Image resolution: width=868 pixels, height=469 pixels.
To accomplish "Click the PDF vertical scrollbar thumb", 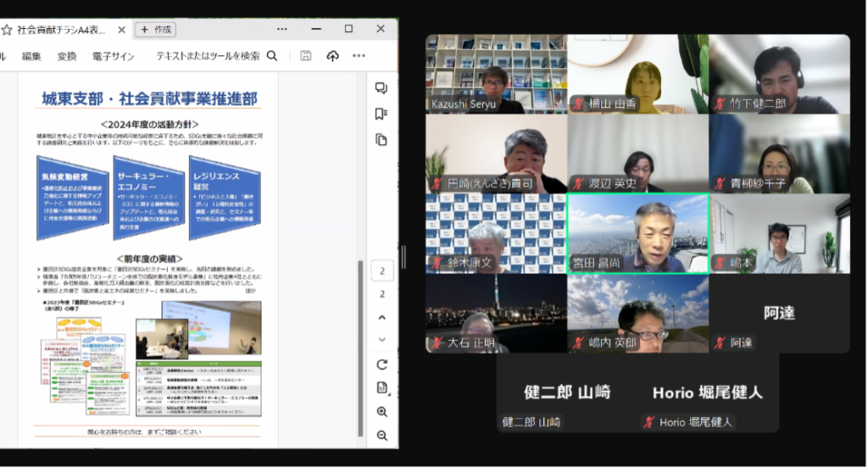I will [360, 349].
